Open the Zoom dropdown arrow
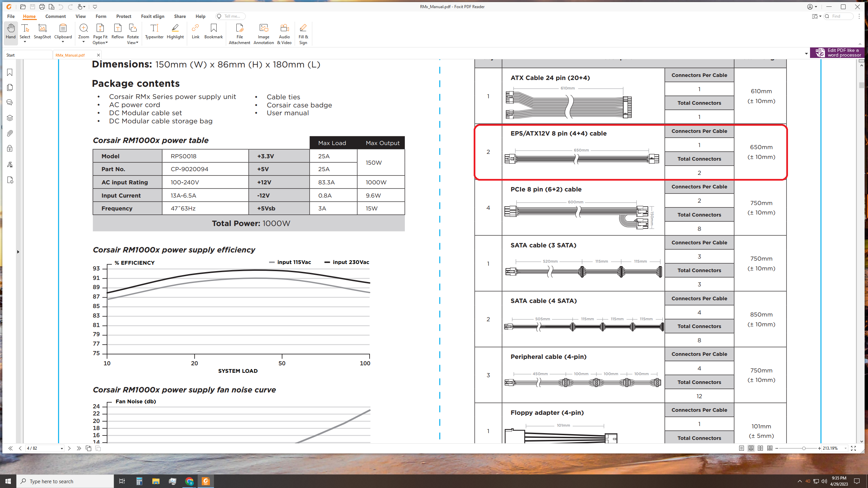868x488 pixels. click(83, 42)
